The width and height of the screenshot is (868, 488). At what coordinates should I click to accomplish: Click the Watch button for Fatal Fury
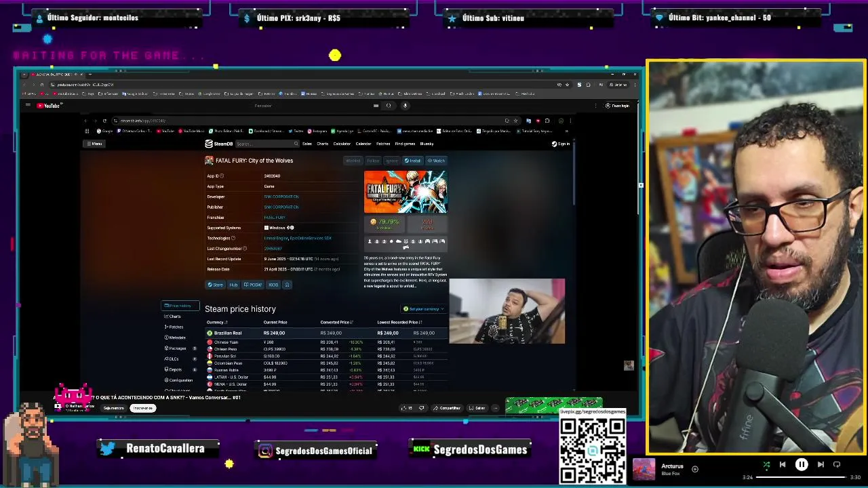(436, 161)
